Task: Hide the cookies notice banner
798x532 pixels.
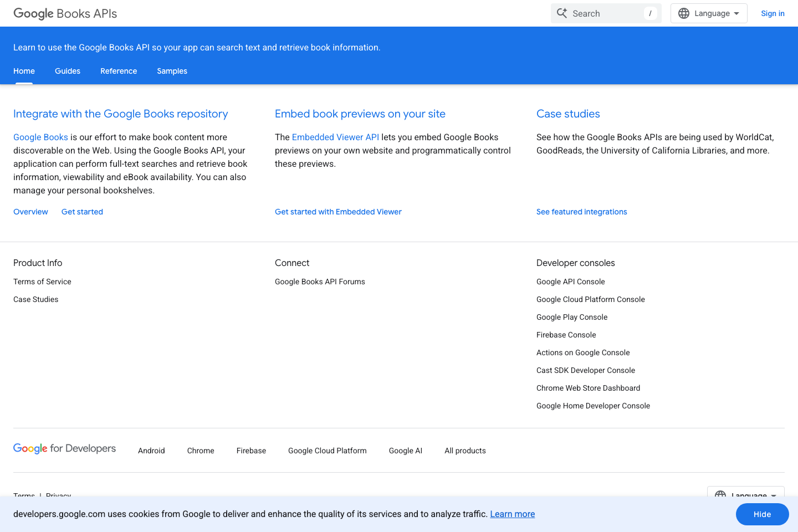Action: coord(762,514)
